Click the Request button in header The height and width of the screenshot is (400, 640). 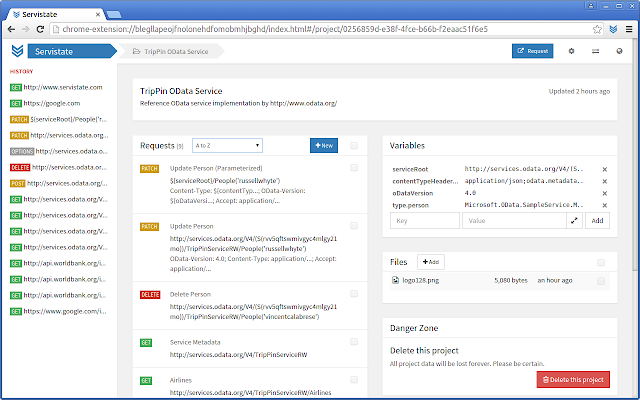[x=533, y=51]
